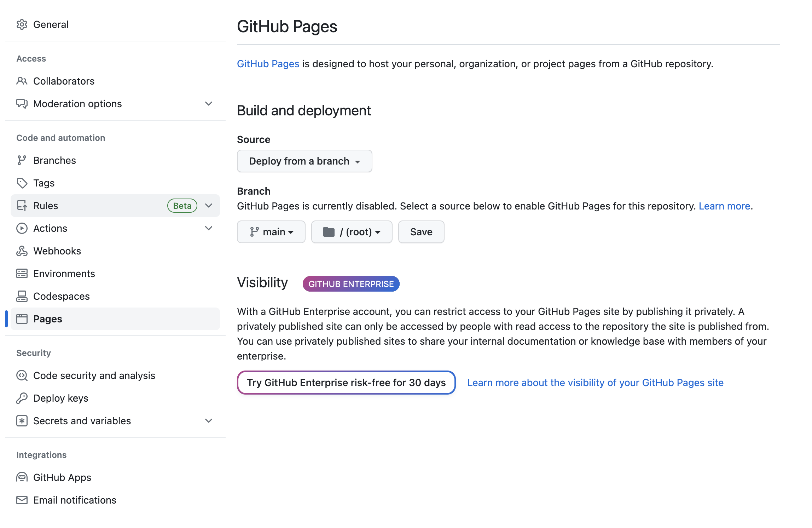Click the Email notifications envelope icon
Image resolution: width=812 pixels, height=528 pixels.
[22, 500]
